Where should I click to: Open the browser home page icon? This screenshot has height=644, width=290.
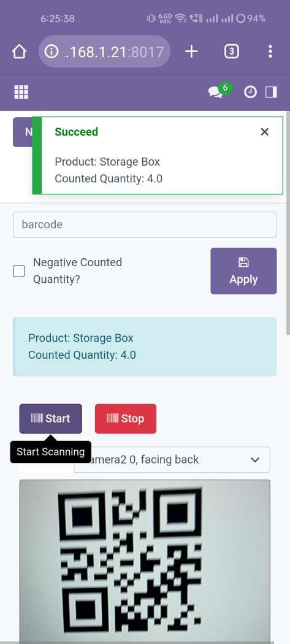click(x=19, y=52)
